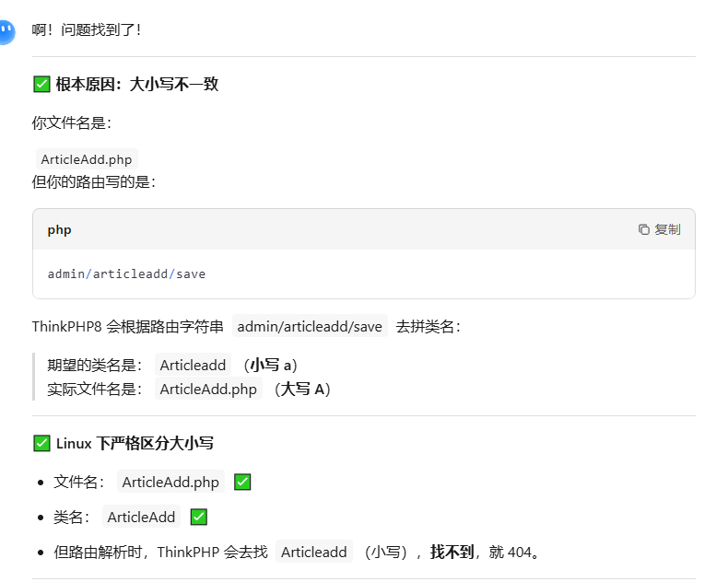Click the bold 找不到 text
This screenshot has height=582, width=728.
(x=452, y=552)
